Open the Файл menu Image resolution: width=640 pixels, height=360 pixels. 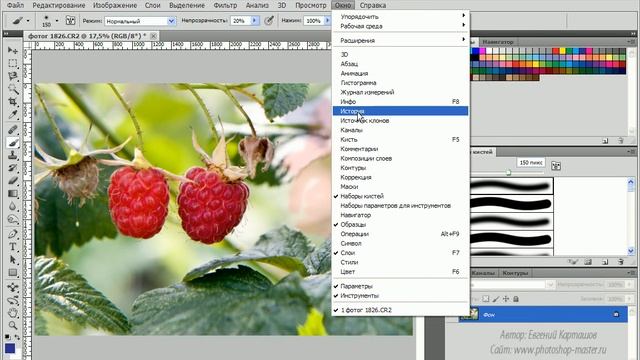coord(16,5)
